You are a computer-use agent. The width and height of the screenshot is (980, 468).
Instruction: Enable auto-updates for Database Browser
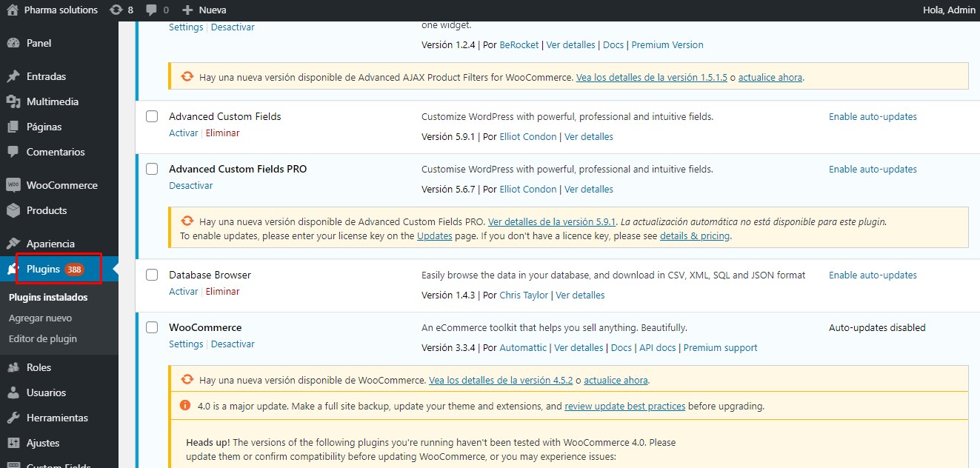[x=873, y=275]
